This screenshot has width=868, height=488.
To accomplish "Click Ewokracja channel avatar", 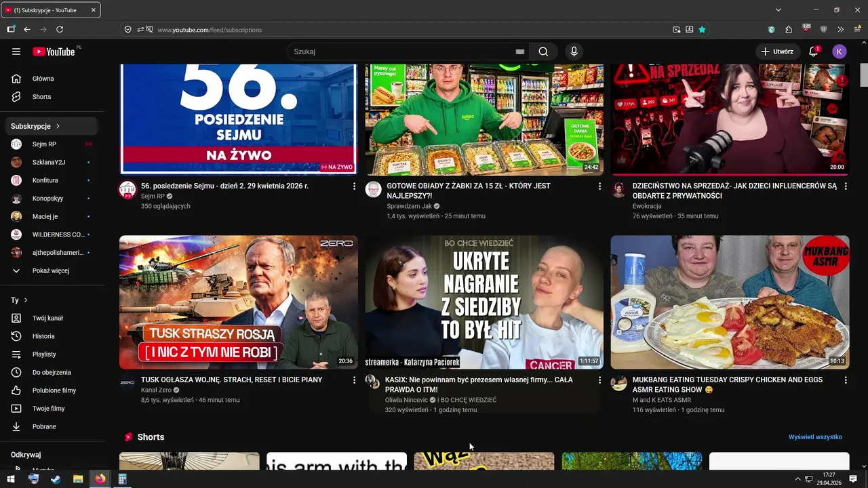I will pos(619,189).
